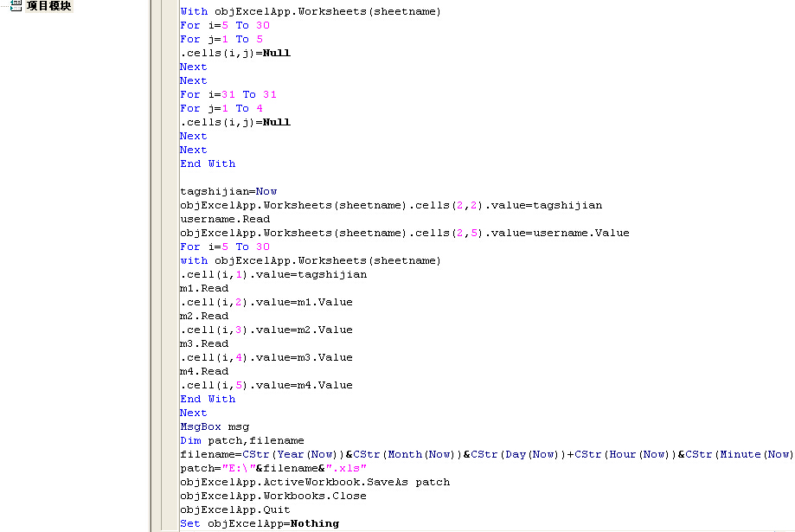
Task: Click the '.cell(i,3).value=m2.Value' line
Action: point(266,330)
